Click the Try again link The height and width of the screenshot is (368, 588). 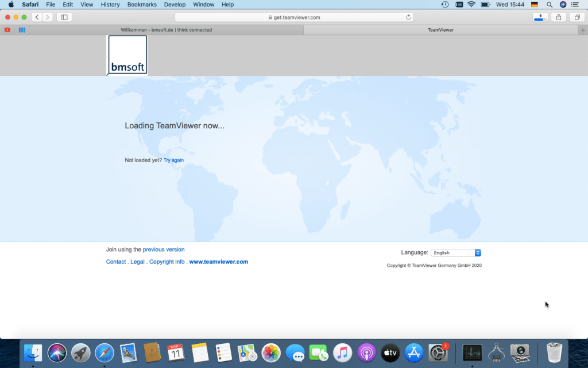(x=173, y=160)
